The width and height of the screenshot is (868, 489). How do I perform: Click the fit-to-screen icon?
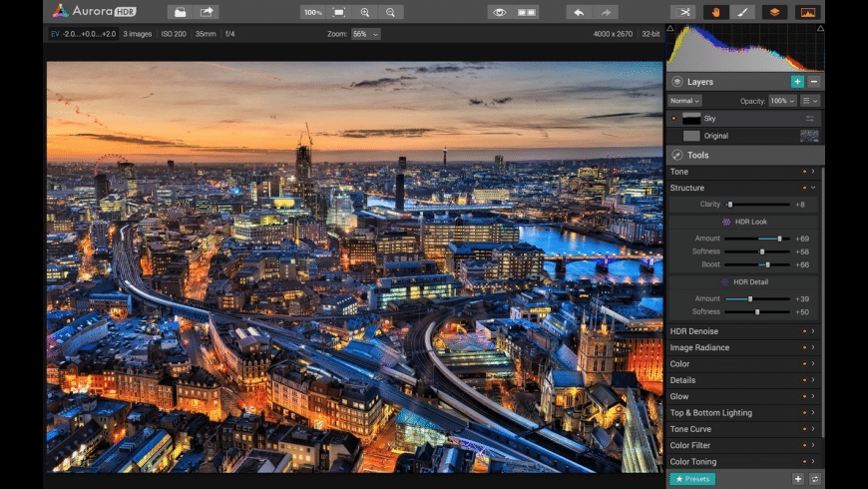(339, 12)
